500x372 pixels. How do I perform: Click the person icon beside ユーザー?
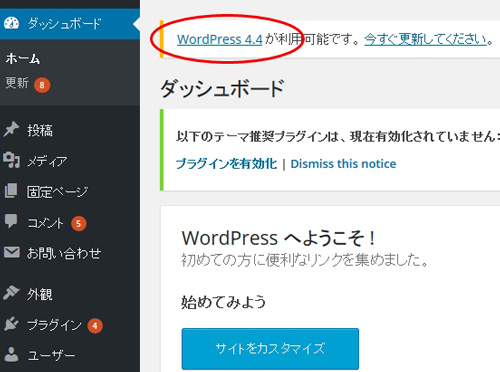click(x=11, y=354)
